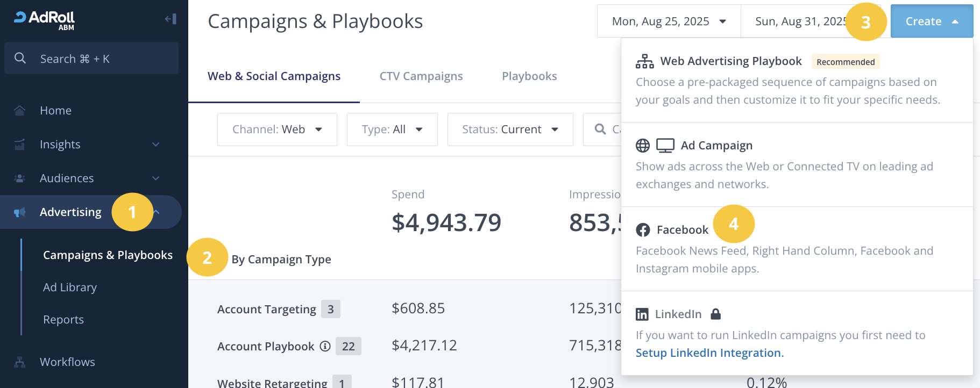Open the Status: Current filter dropdown
This screenshot has width=980, height=388.
tap(510, 130)
